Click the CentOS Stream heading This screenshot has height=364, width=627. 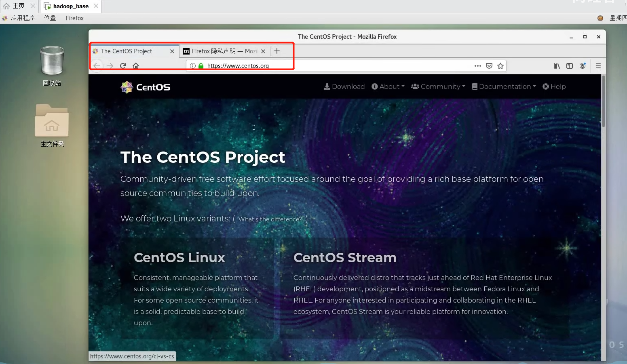(345, 258)
